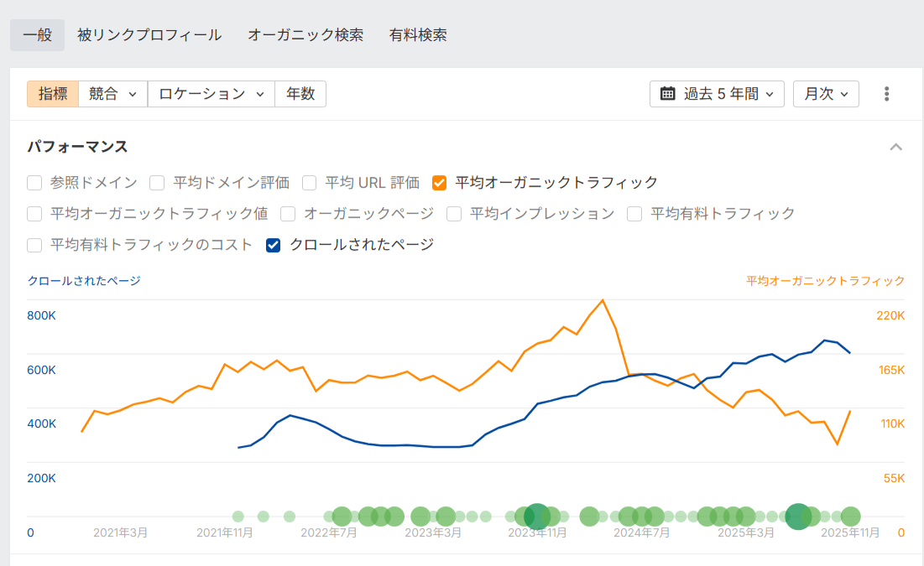This screenshot has width=924, height=566.
Task: Disable the クロールされたページ checkbox
Action: click(x=273, y=245)
